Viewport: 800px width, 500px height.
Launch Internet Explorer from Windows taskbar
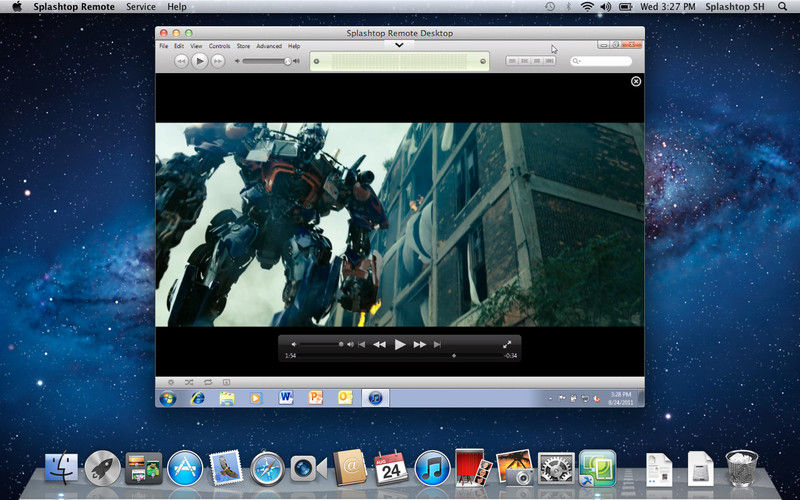pos(197,398)
